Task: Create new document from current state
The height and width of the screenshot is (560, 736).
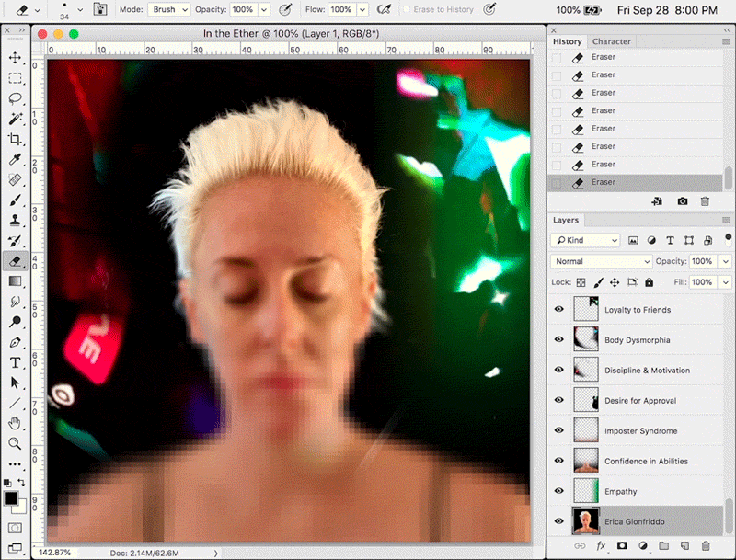Action: tap(657, 201)
